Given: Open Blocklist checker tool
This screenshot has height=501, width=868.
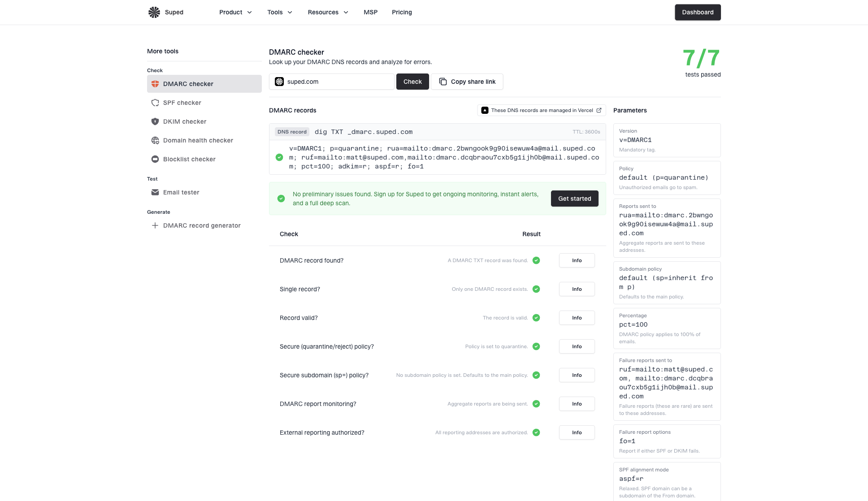Looking at the screenshot, I should [204, 159].
